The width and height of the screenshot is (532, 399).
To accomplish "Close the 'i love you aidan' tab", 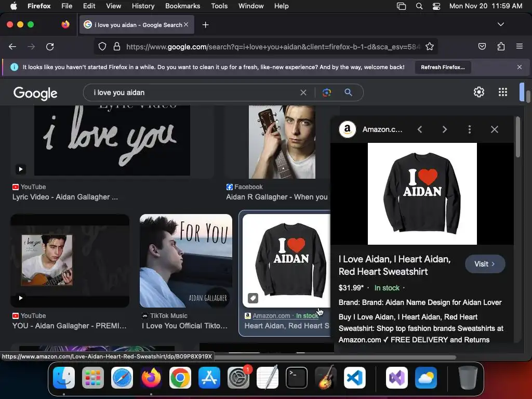I will point(186,25).
